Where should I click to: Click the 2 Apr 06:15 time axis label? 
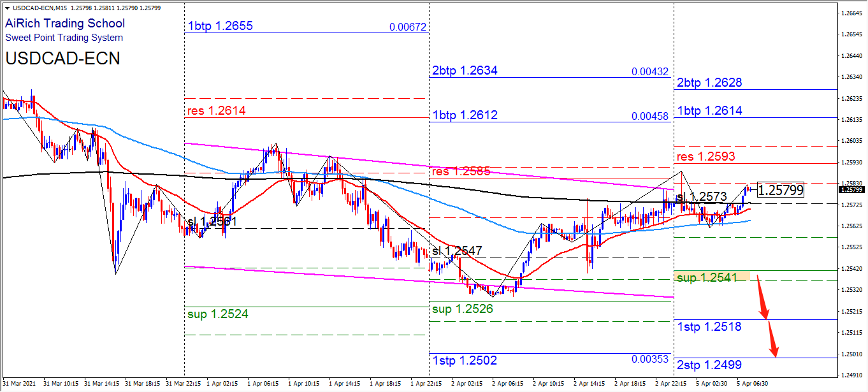click(x=509, y=384)
